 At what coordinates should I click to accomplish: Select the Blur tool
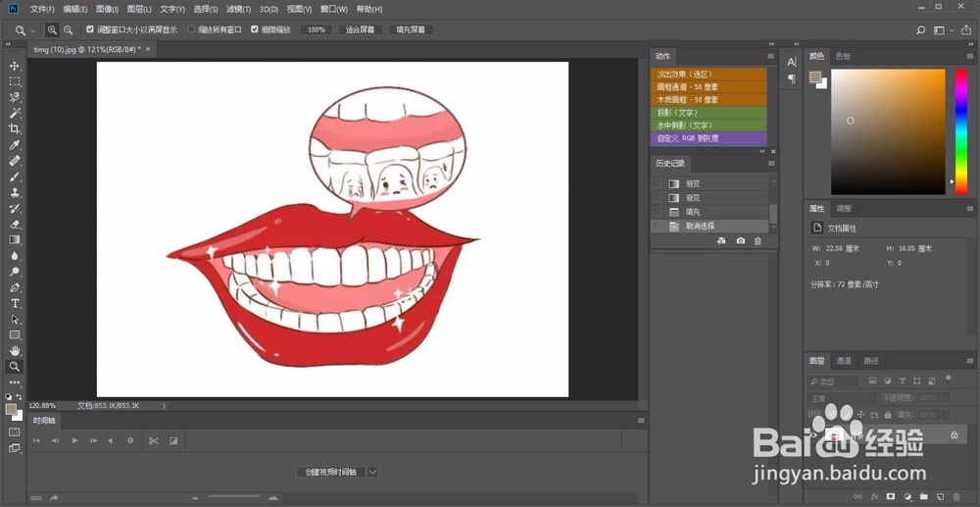15,256
